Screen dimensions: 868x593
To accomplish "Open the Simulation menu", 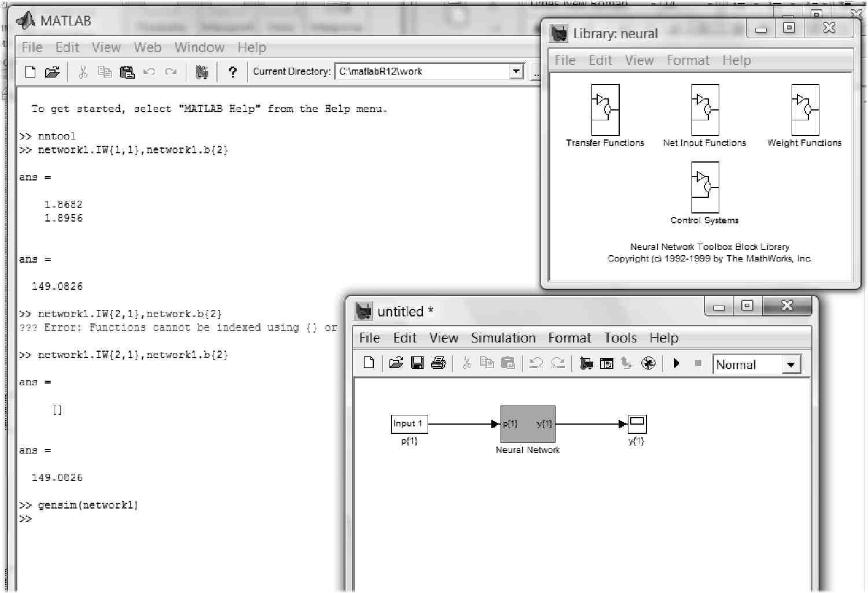I will pos(503,338).
